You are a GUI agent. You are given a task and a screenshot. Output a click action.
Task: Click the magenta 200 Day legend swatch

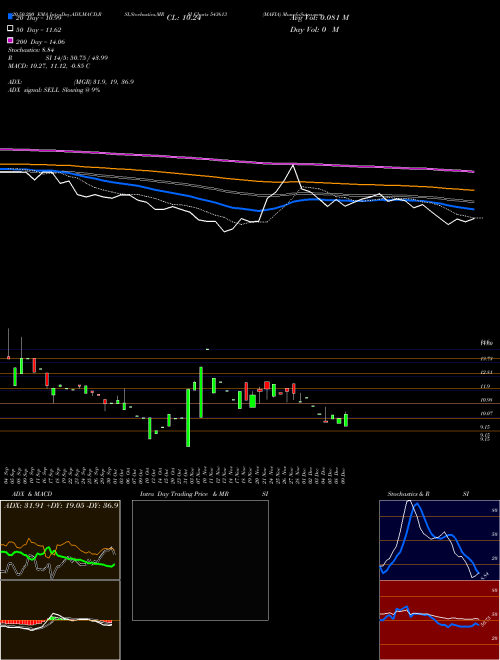pos(10,40)
